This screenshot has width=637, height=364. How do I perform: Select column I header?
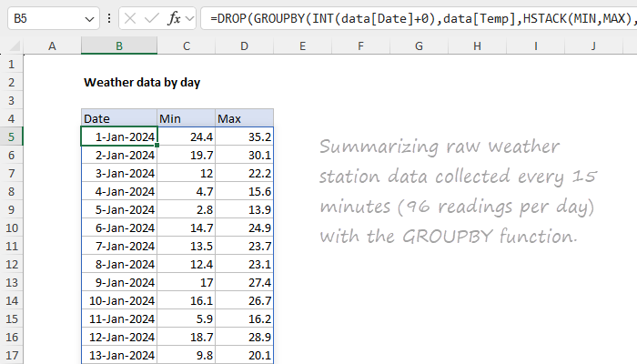(x=535, y=45)
